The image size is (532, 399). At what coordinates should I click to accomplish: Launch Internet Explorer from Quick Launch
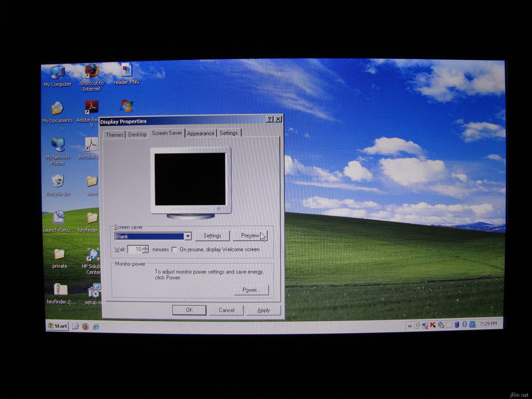click(x=96, y=327)
